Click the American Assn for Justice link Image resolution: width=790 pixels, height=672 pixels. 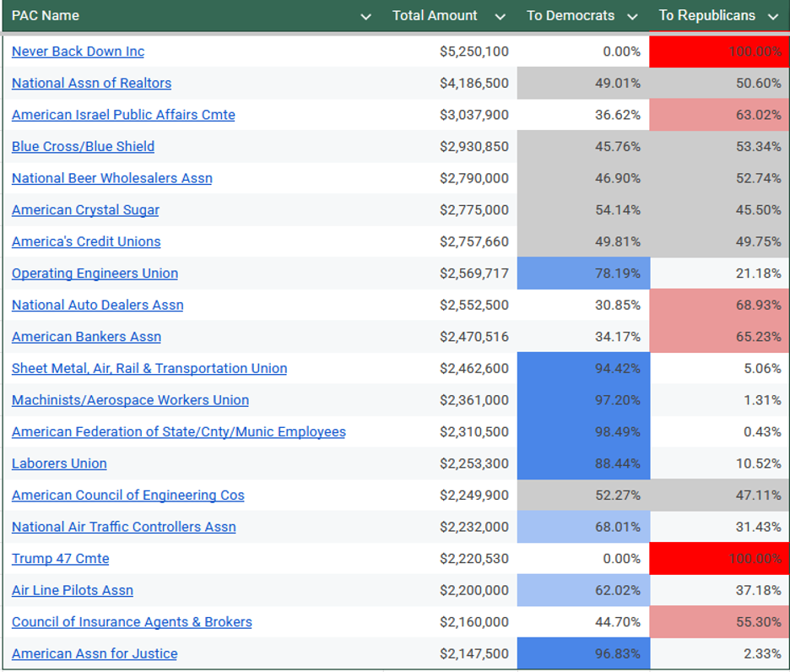tap(95, 654)
